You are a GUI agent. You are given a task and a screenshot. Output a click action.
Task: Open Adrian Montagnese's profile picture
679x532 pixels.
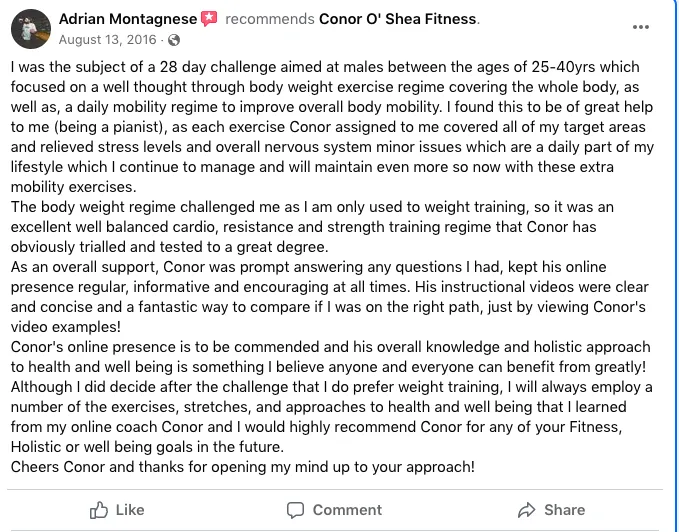click(31, 29)
